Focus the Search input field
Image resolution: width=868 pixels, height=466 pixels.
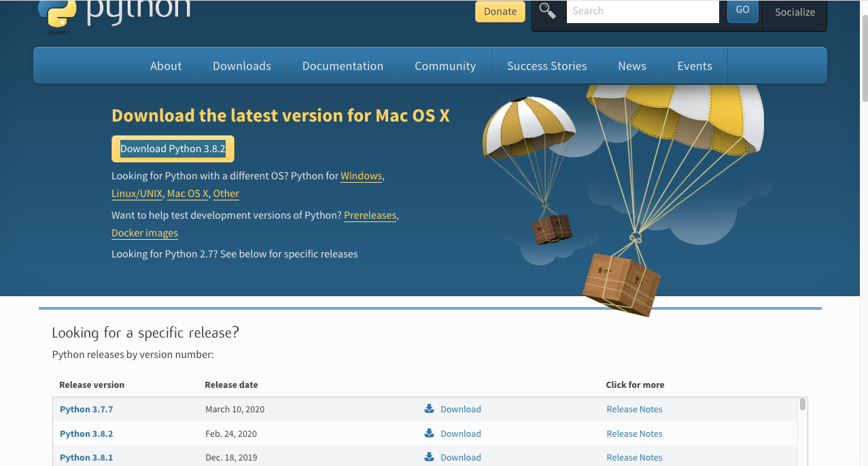click(642, 11)
